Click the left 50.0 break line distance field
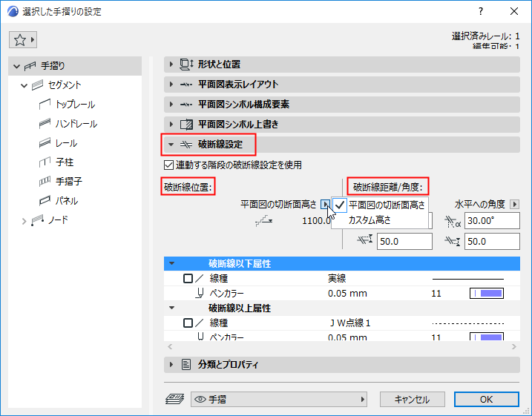Image resolution: width=532 pixels, height=416 pixels. 404,242
